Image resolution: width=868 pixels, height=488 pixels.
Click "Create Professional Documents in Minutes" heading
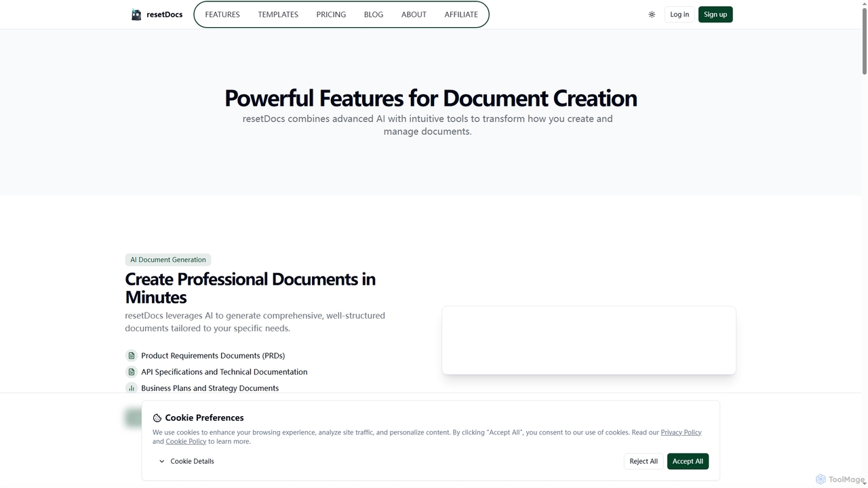click(250, 288)
